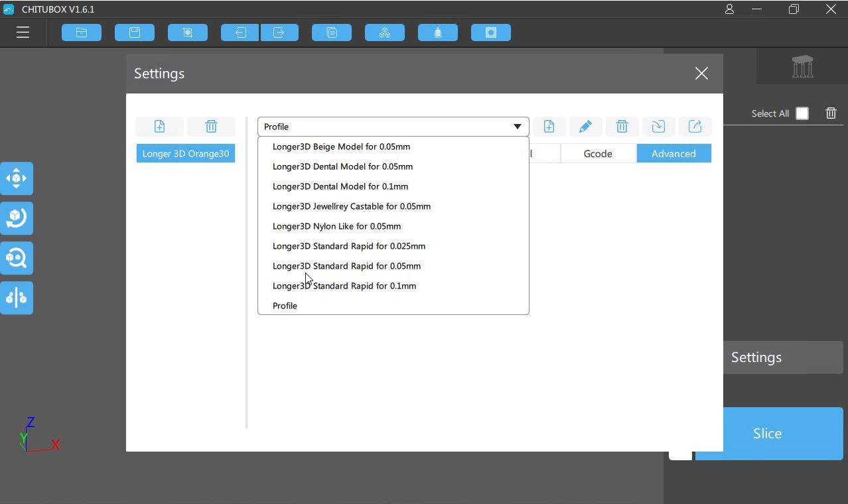The height and width of the screenshot is (504, 848).
Task: Rename profile using the pencil icon
Action: [585, 127]
